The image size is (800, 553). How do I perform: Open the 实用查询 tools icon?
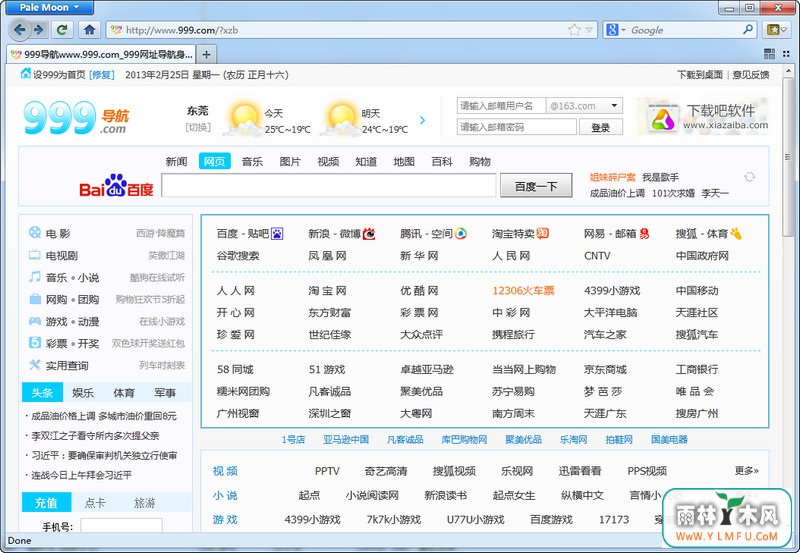pyautogui.click(x=35, y=365)
